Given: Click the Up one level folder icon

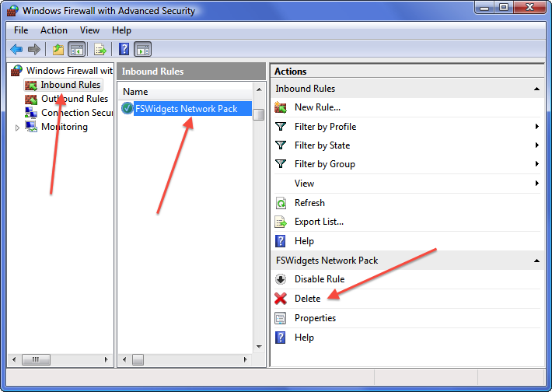Looking at the screenshot, I should click(58, 49).
